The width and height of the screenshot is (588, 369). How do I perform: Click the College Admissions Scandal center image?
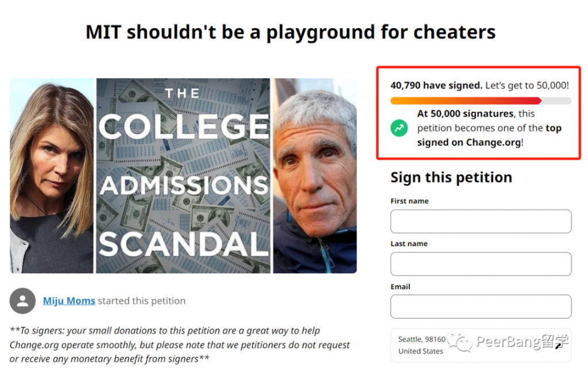183,176
